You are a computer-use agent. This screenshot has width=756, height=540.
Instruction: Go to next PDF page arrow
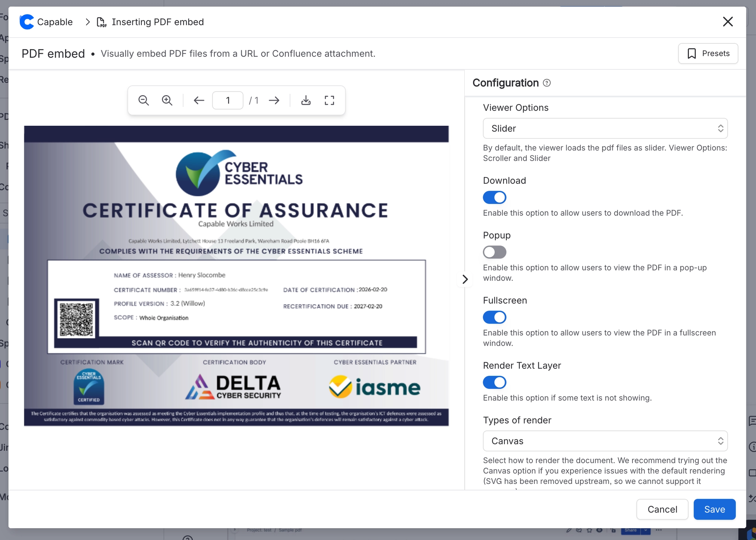(274, 100)
